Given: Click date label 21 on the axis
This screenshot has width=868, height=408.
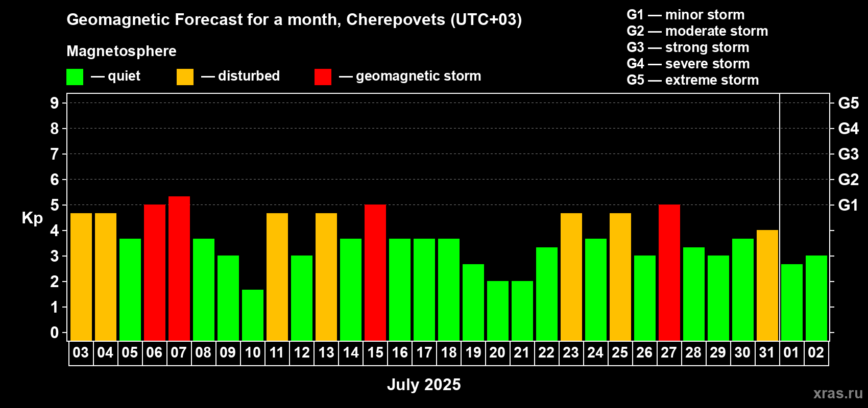Looking at the screenshot, I should tap(522, 352).
